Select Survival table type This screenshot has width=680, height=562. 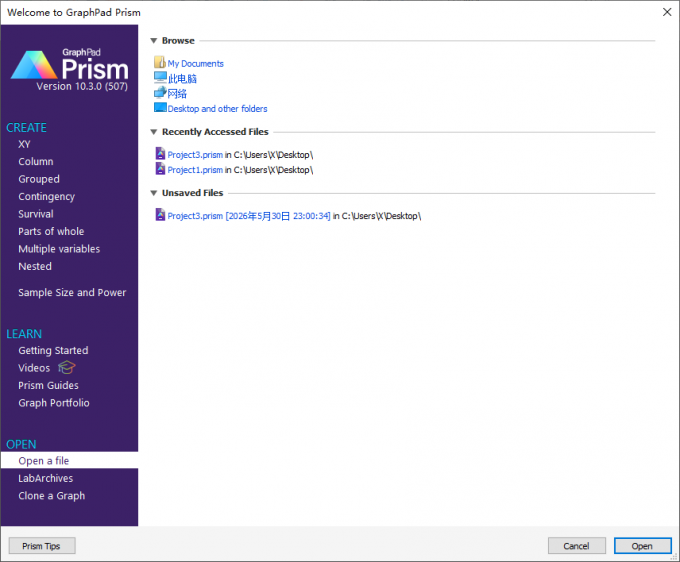pos(36,214)
